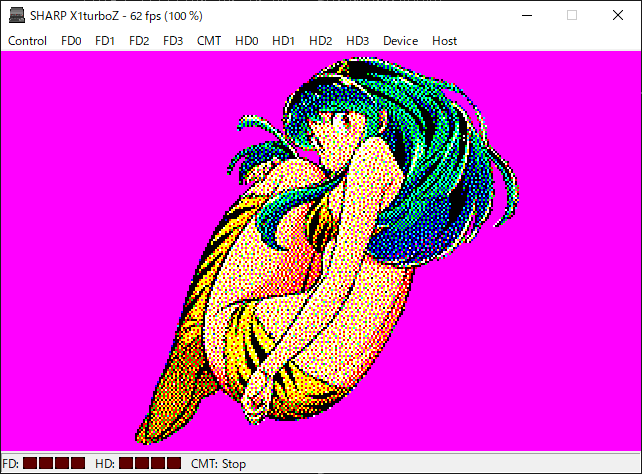The image size is (642, 474).
Task: Open the FD0 floppy drive menu
Action: coord(71,41)
